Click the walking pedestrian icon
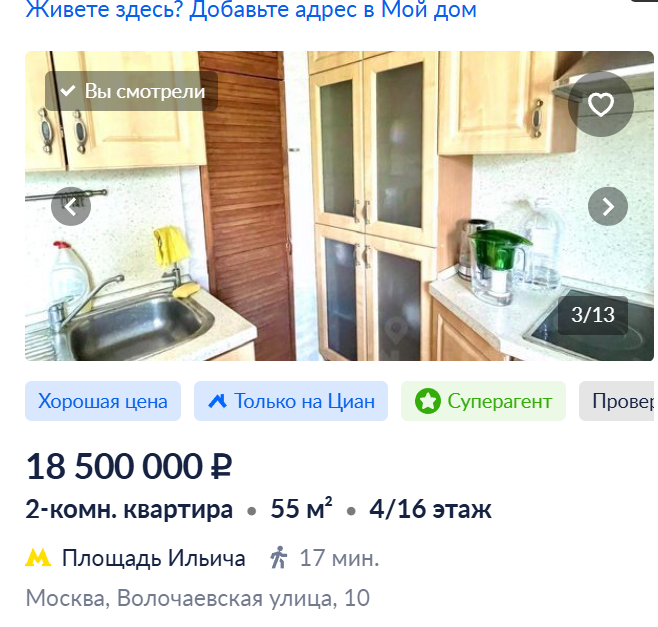The width and height of the screenshot is (658, 627). click(x=278, y=557)
